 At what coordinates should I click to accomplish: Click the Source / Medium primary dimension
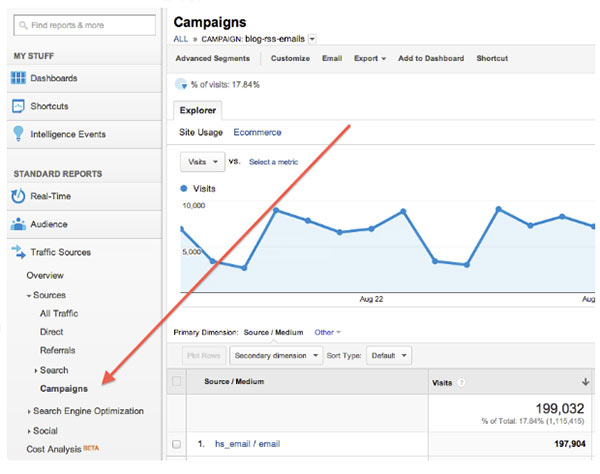(x=273, y=332)
